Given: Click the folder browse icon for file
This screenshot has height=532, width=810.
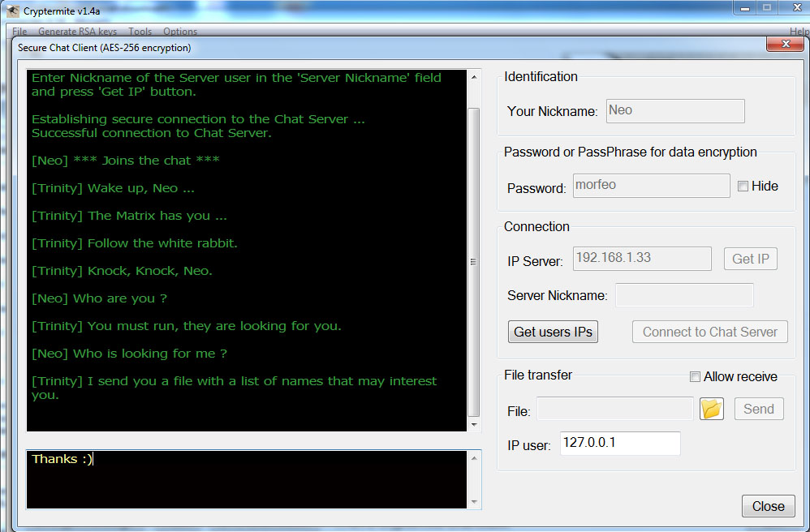Looking at the screenshot, I should point(711,409).
